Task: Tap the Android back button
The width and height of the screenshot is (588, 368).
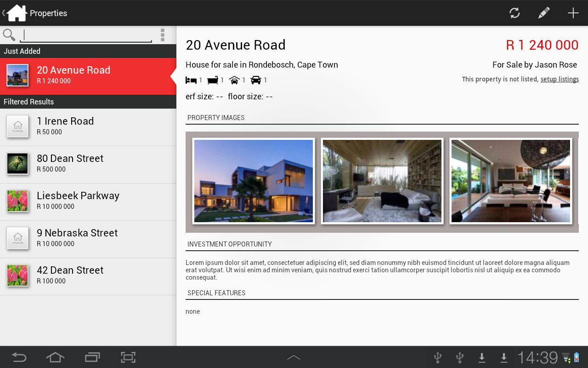Action: coord(19,357)
